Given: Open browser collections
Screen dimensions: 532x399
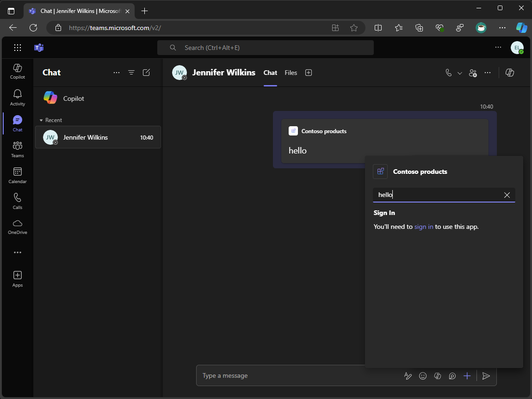Looking at the screenshot, I should click(x=420, y=28).
